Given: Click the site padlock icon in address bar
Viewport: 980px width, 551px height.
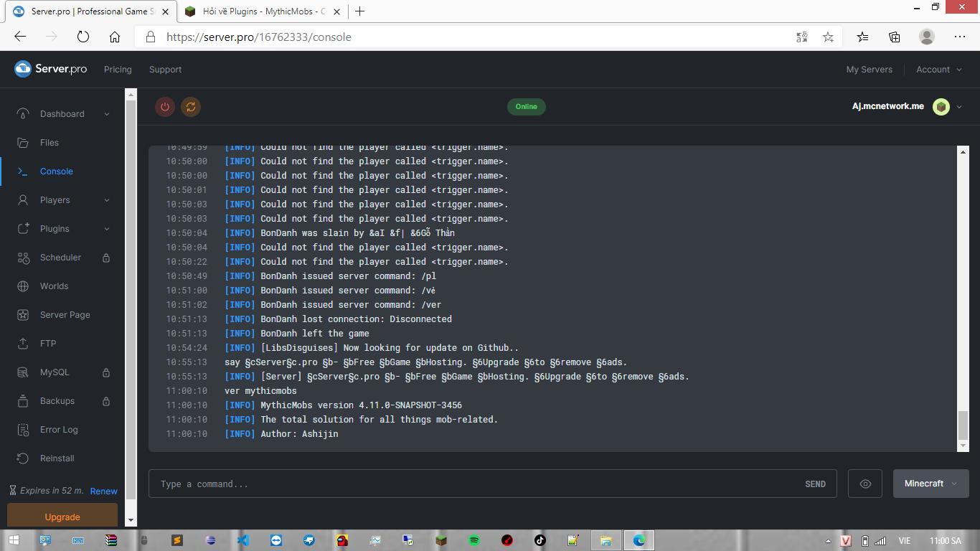Looking at the screenshot, I should (x=150, y=37).
